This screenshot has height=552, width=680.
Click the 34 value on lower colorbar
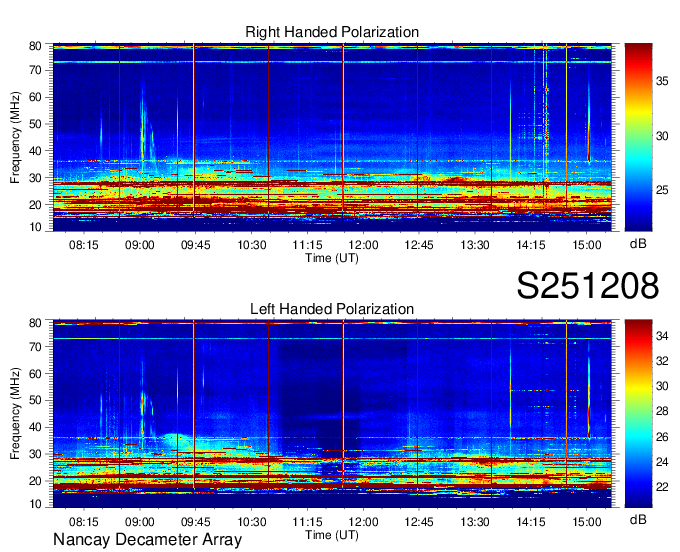coord(661,337)
